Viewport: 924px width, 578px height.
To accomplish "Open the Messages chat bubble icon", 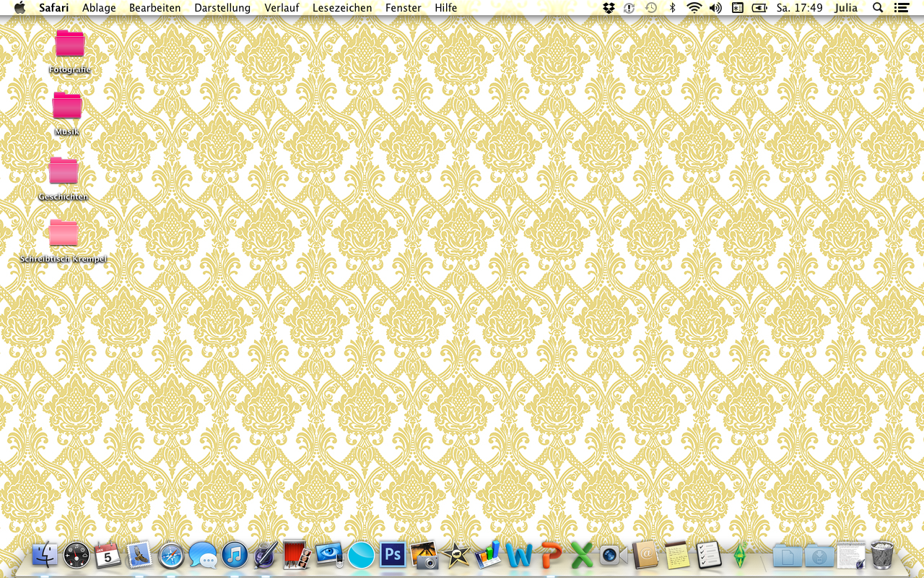I will 203,555.
